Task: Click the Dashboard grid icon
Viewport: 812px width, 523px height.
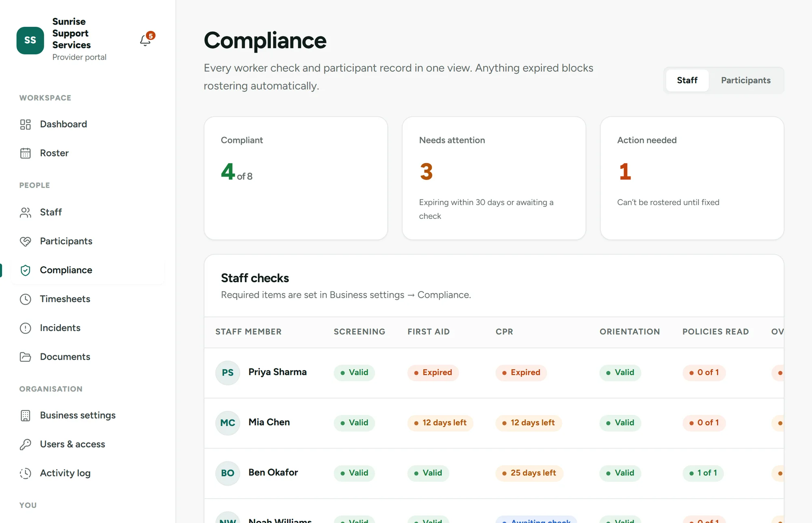Action: [x=26, y=124]
